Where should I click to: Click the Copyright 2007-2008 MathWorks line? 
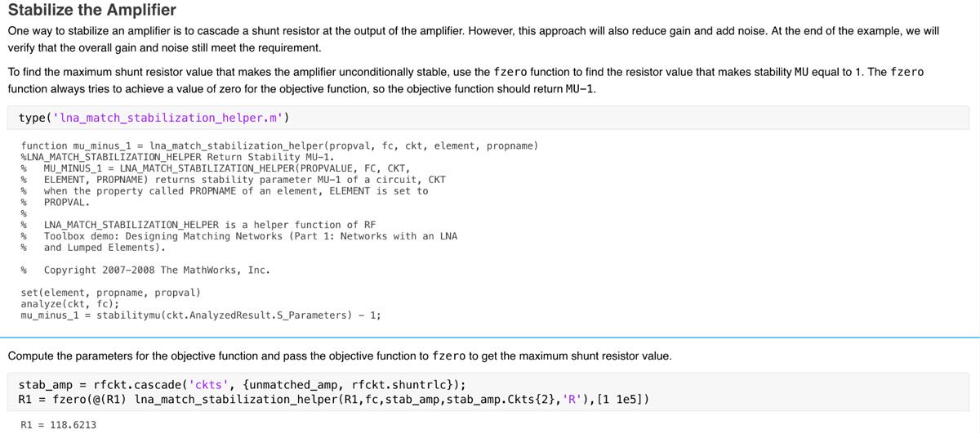tap(156, 270)
